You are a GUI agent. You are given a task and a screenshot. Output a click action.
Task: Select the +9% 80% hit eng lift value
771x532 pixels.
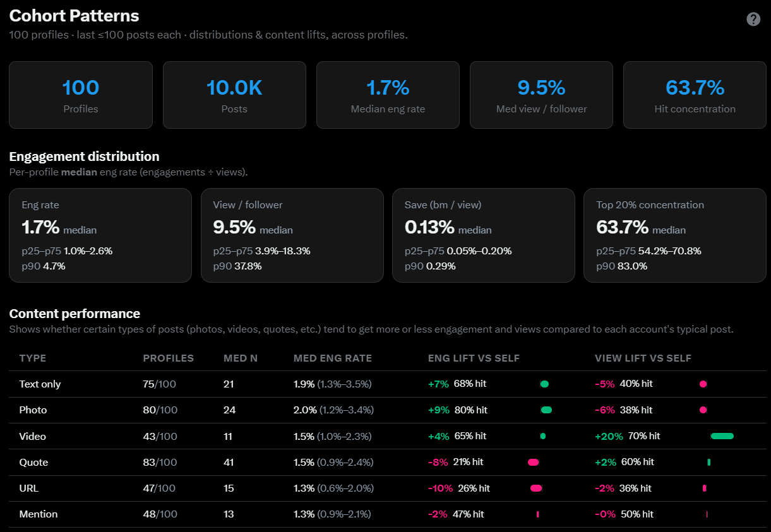coord(458,410)
